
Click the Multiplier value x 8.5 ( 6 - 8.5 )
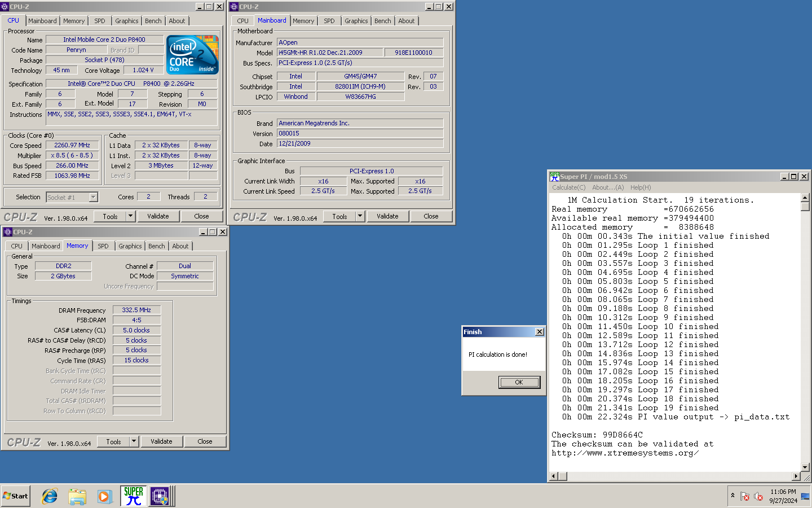[72, 155]
